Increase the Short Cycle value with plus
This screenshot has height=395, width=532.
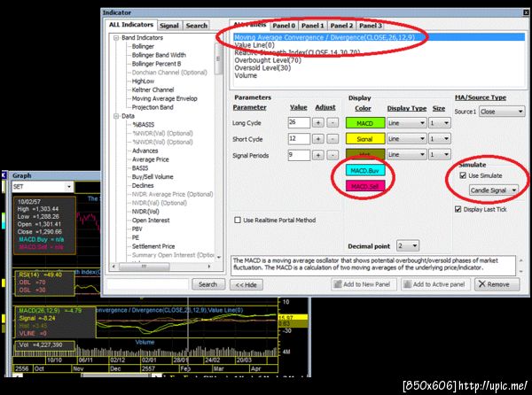pyautogui.click(x=318, y=139)
